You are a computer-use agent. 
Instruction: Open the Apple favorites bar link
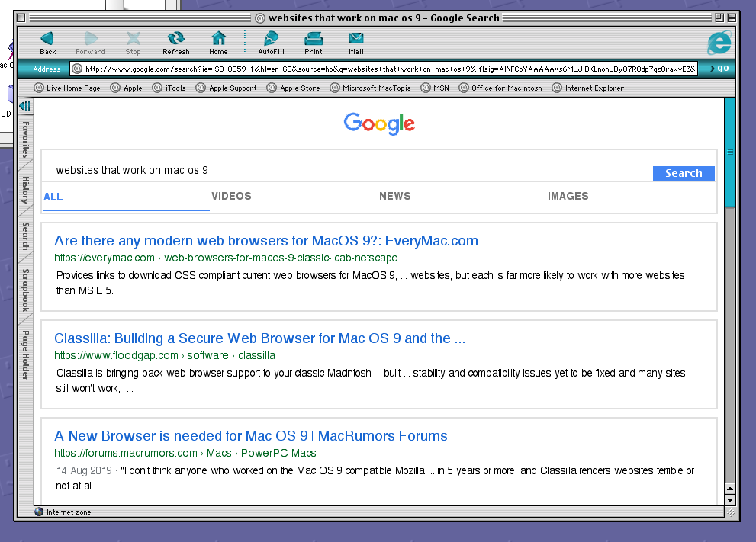127,88
